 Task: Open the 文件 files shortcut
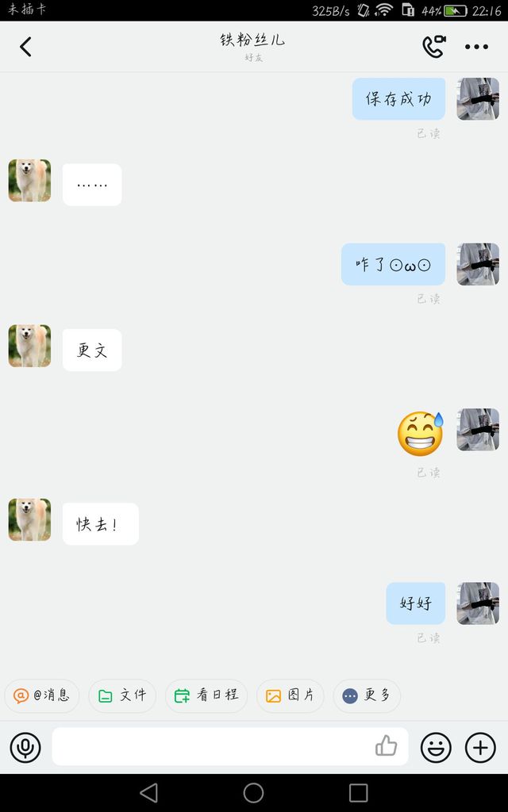(x=122, y=695)
